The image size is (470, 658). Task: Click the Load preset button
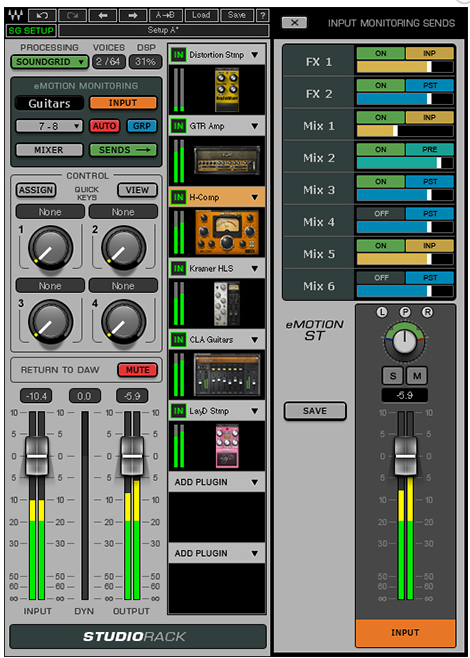pyautogui.click(x=201, y=16)
